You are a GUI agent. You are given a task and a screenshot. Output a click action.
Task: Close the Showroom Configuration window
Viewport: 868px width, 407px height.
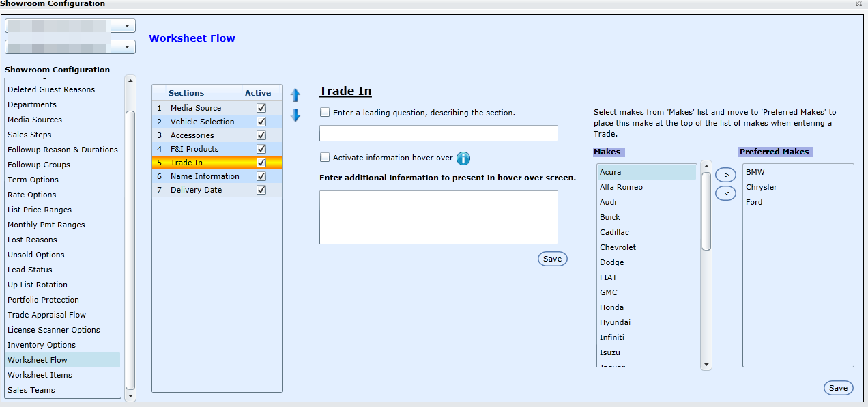(x=858, y=4)
